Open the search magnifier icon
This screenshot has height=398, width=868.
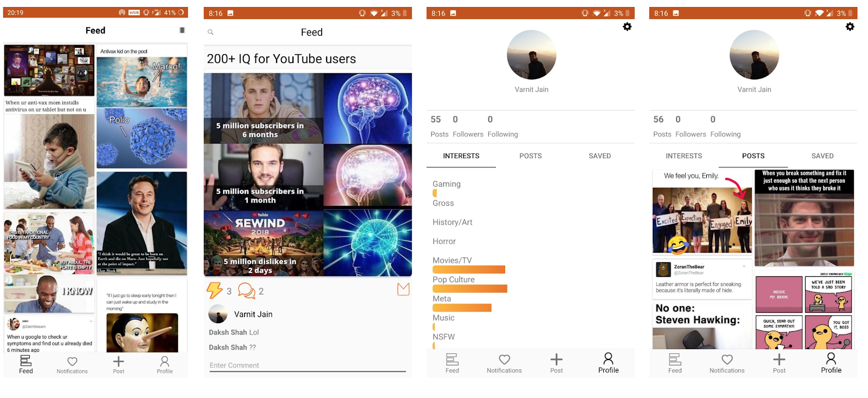[x=210, y=32]
